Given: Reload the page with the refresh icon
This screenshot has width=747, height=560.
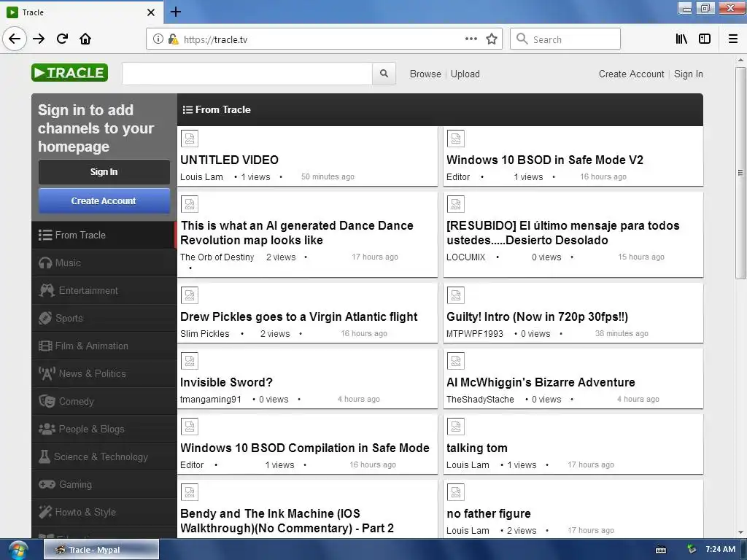Looking at the screenshot, I should (62, 39).
